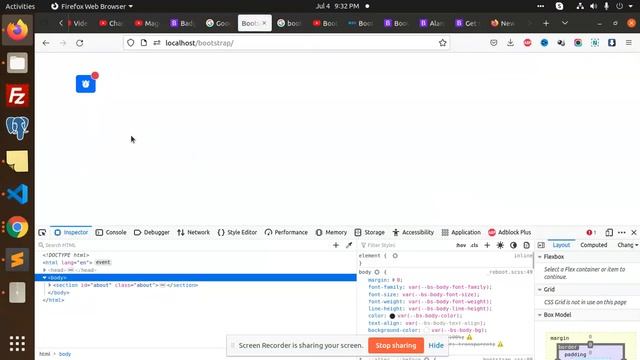The height and width of the screenshot is (360, 640).
Task: Switch to the Console tab
Action: tap(111, 233)
